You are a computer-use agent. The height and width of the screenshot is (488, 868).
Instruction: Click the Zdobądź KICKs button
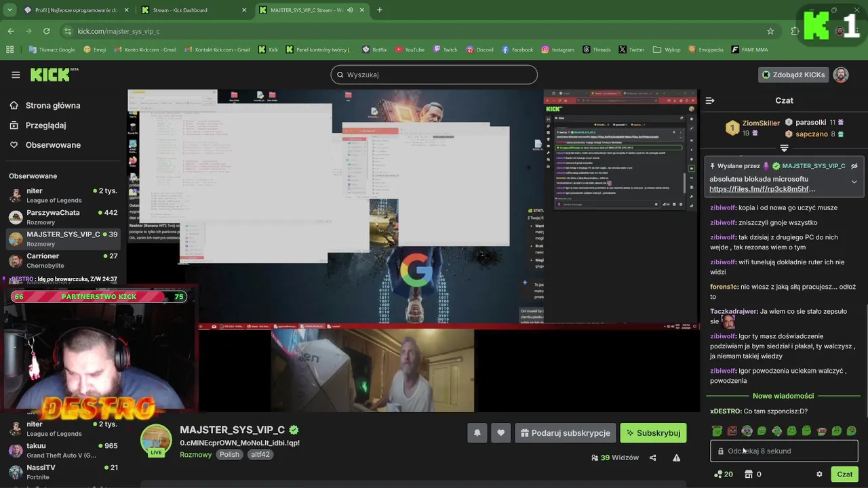coord(793,75)
